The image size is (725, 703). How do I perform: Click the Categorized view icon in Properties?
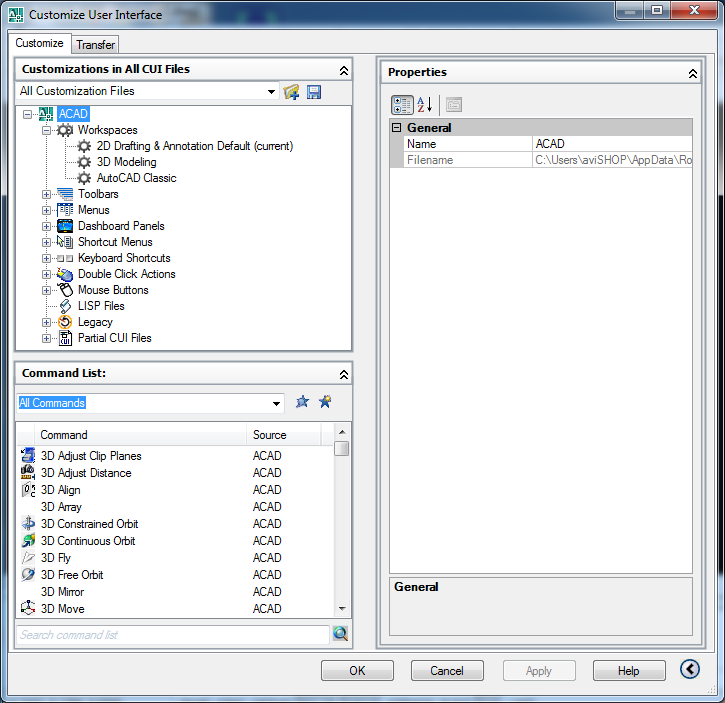(x=402, y=105)
